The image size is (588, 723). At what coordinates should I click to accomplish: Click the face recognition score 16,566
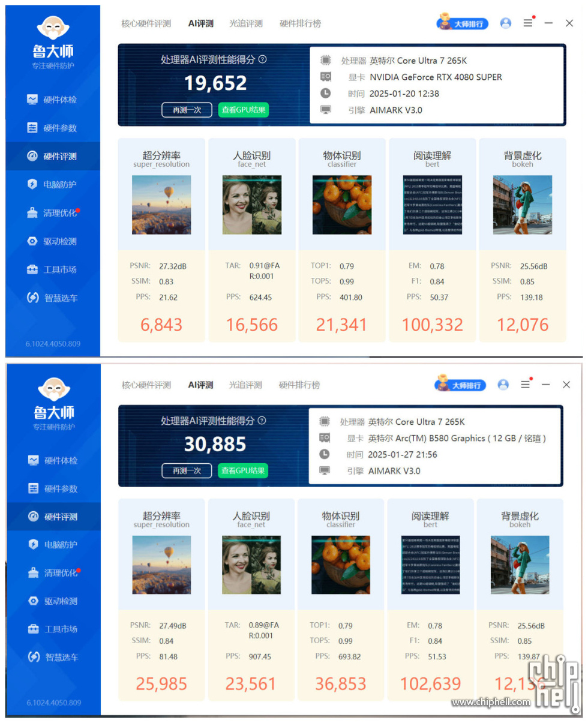tap(252, 325)
